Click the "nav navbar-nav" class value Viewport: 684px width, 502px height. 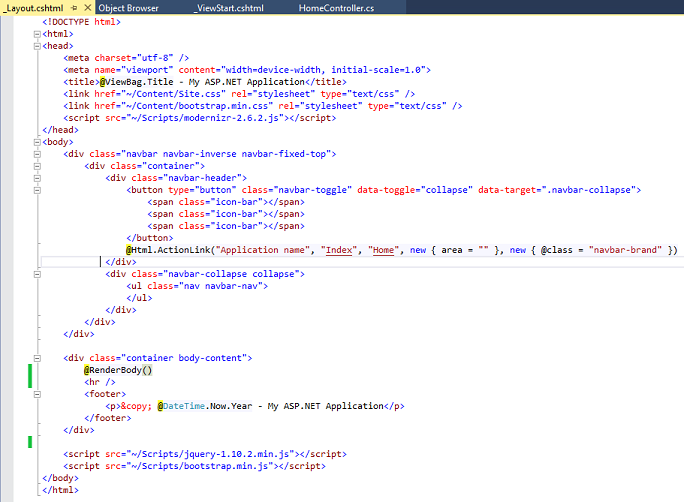pos(221,286)
